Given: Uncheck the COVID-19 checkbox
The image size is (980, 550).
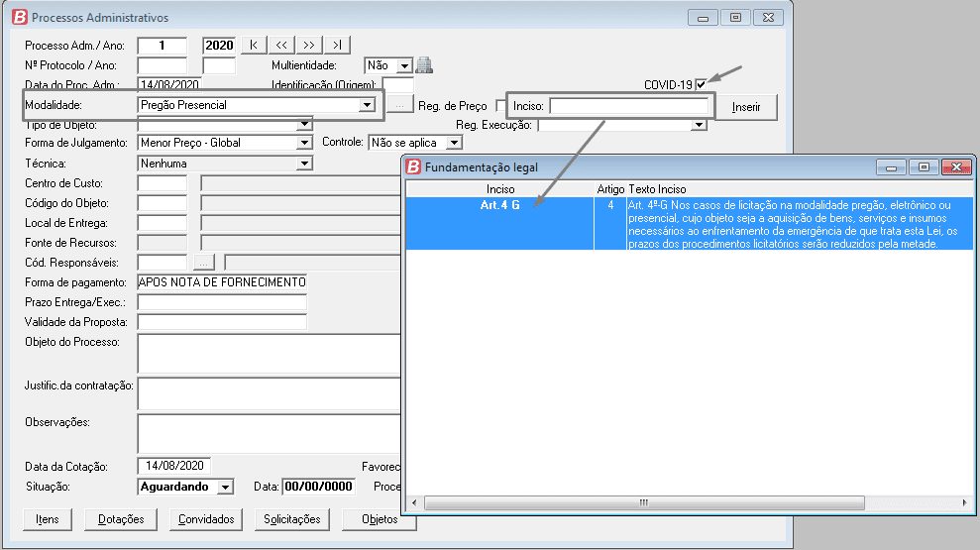Looking at the screenshot, I should [702, 85].
